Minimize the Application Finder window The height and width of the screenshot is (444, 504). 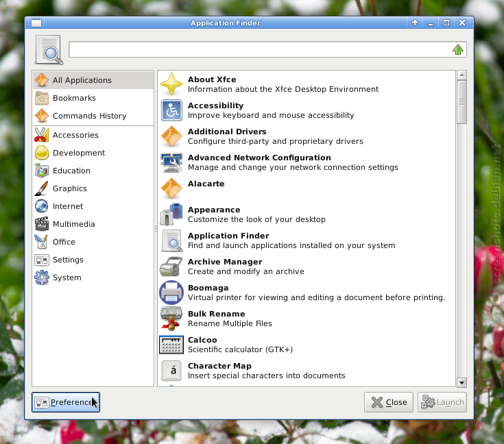point(431,23)
